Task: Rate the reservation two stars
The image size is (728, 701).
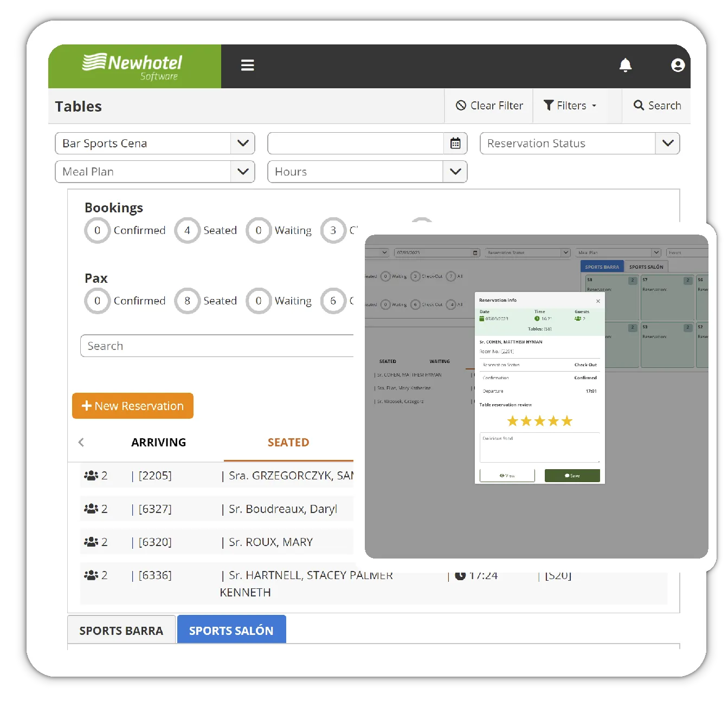Action: point(526,421)
